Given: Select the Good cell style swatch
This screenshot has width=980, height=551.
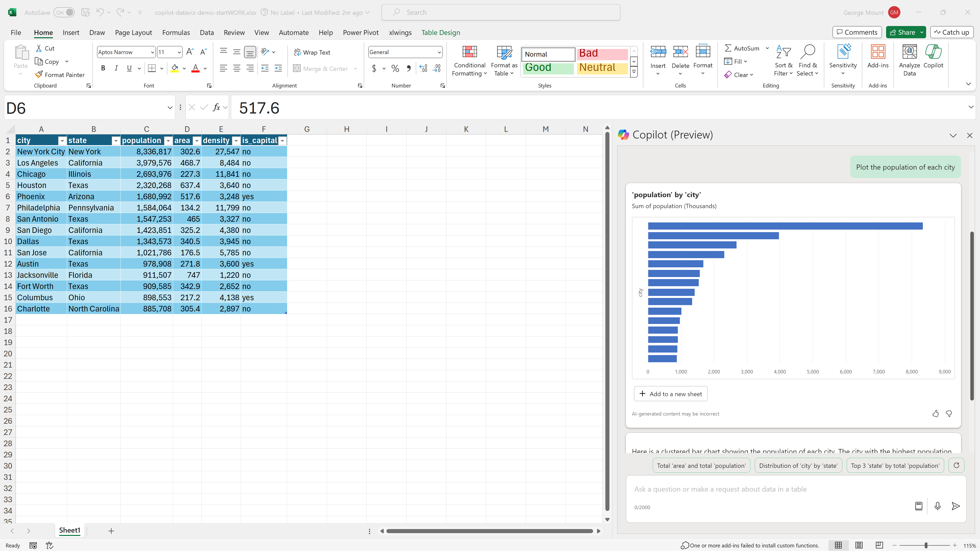Looking at the screenshot, I should click(548, 68).
